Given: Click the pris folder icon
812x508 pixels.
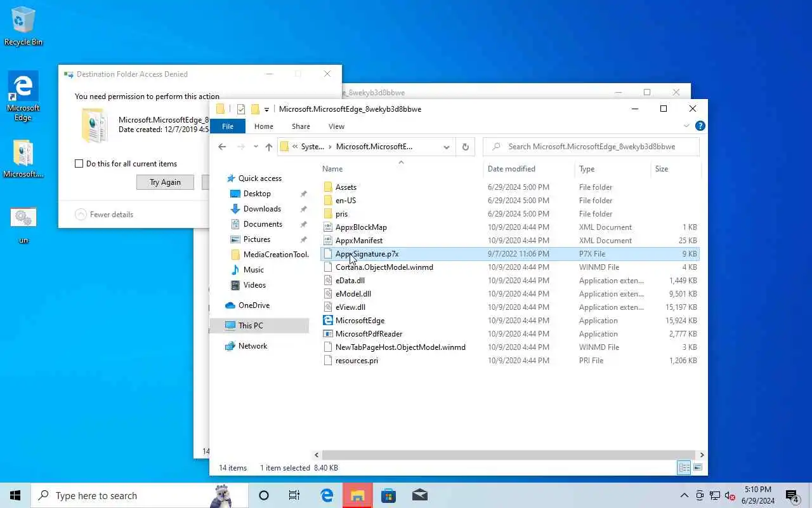Looking at the screenshot, I should click(x=328, y=214).
